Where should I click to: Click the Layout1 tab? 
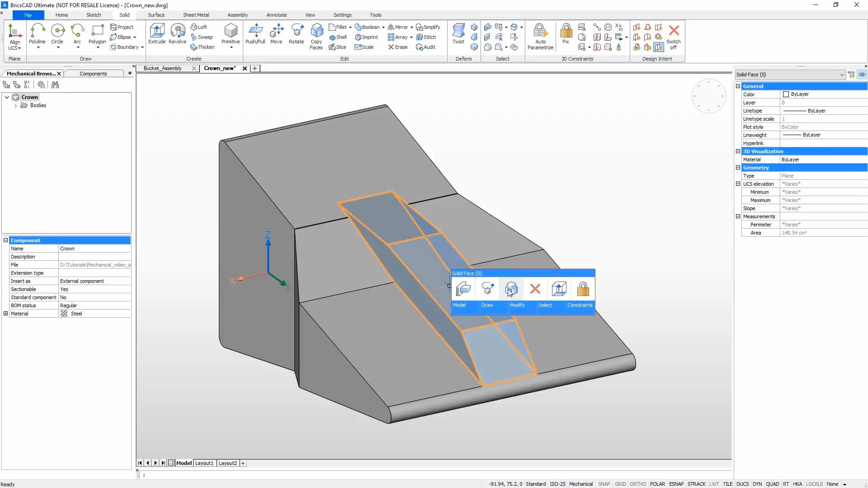[x=204, y=463]
